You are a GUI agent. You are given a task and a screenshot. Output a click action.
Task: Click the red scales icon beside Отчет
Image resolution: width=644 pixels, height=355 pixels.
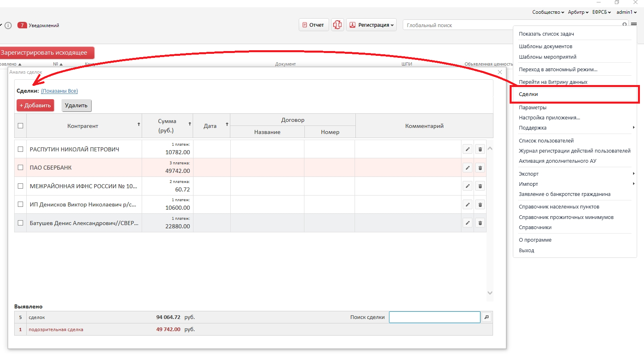tap(337, 25)
